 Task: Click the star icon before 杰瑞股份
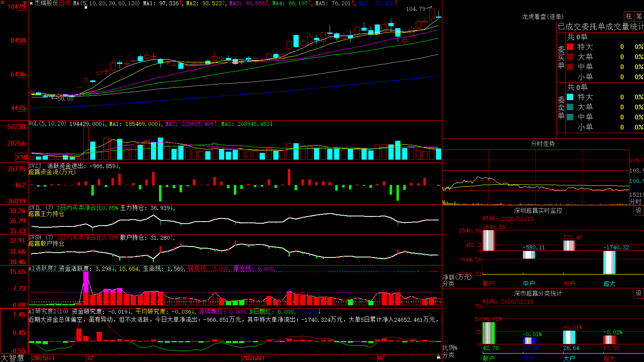point(31,3)
